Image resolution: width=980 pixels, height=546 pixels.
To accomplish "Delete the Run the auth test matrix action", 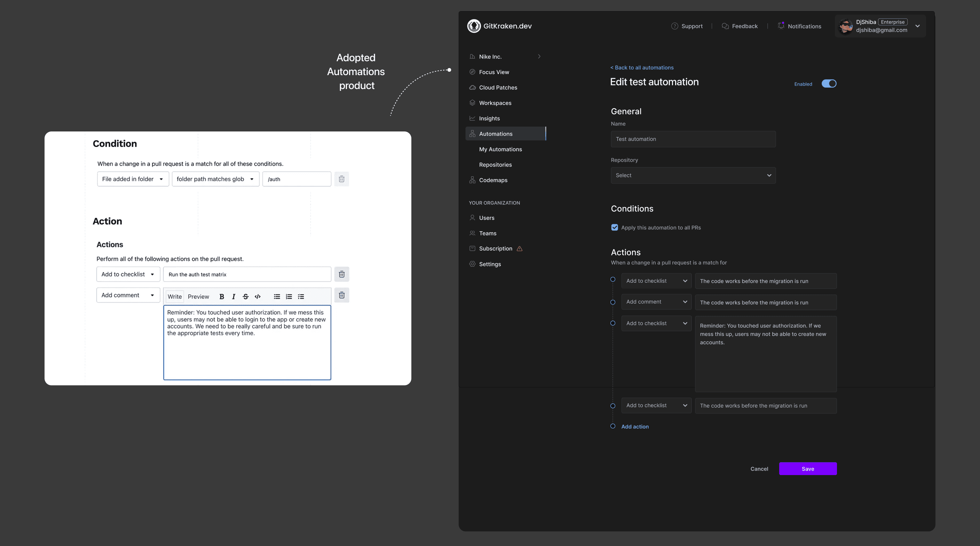I will (x=341, y=274).
